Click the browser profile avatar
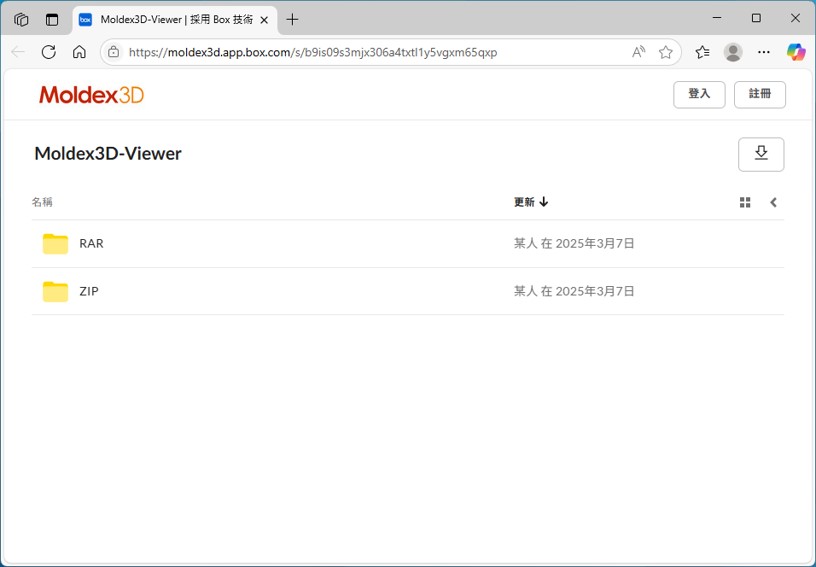 pyautogui.click(x=733, y=52)
